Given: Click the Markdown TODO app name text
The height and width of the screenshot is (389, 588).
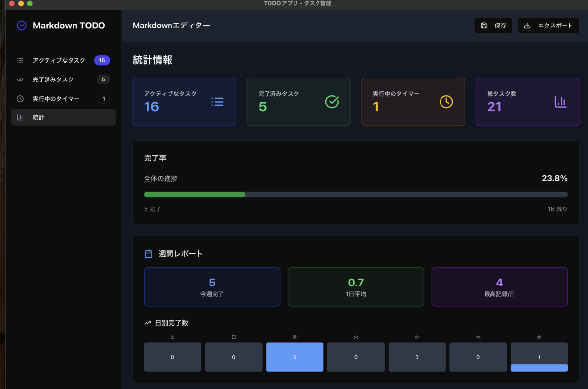Looking at the screenshot, I should click(x=69, y=26).
